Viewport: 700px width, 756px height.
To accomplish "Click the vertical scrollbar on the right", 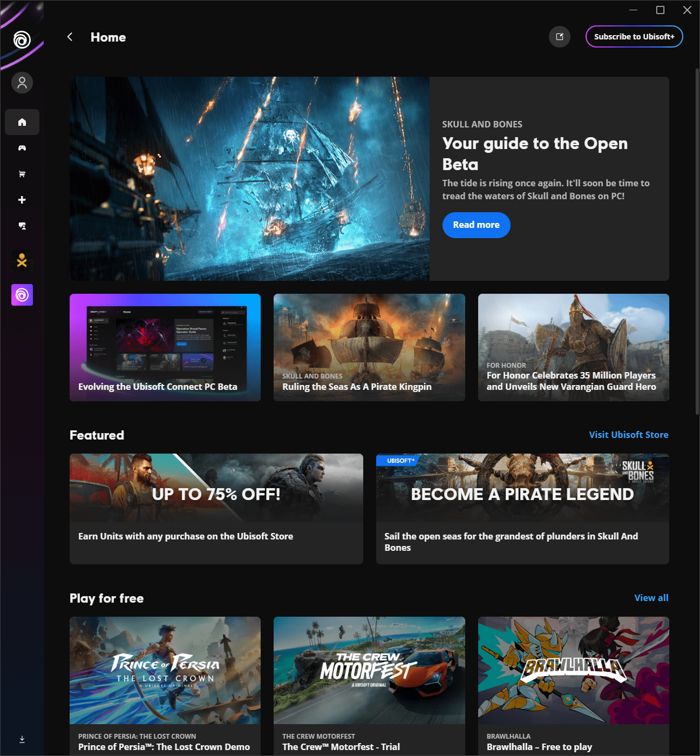I will coord(697,242).
